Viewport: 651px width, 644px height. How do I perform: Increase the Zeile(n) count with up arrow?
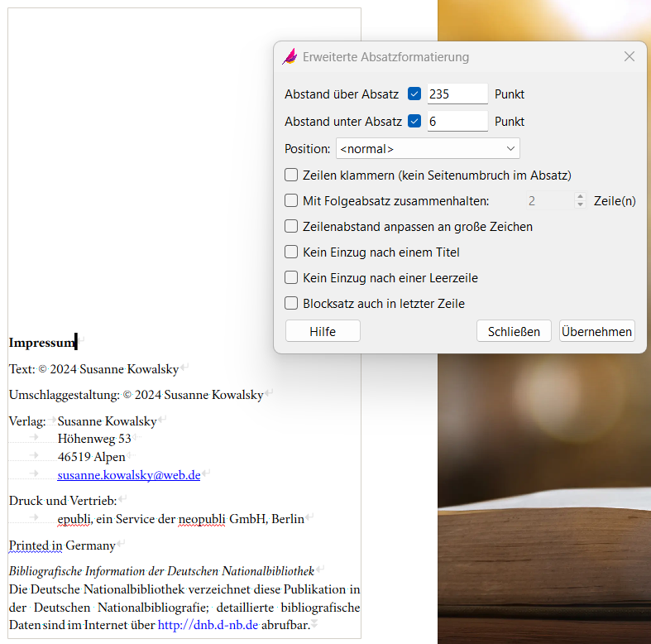[580, 196]
